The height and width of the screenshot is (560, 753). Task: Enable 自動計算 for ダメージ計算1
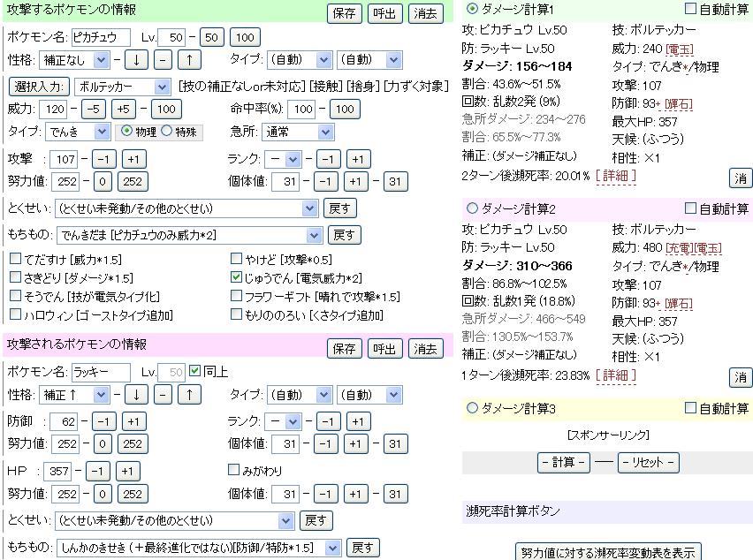pos(690,8)
